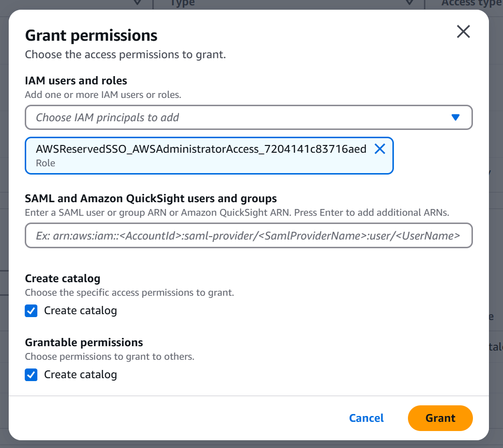Click the 'IAM users and roles' section label
The height and width of the screenshot is (448, 503).
(x=76, y=80)
